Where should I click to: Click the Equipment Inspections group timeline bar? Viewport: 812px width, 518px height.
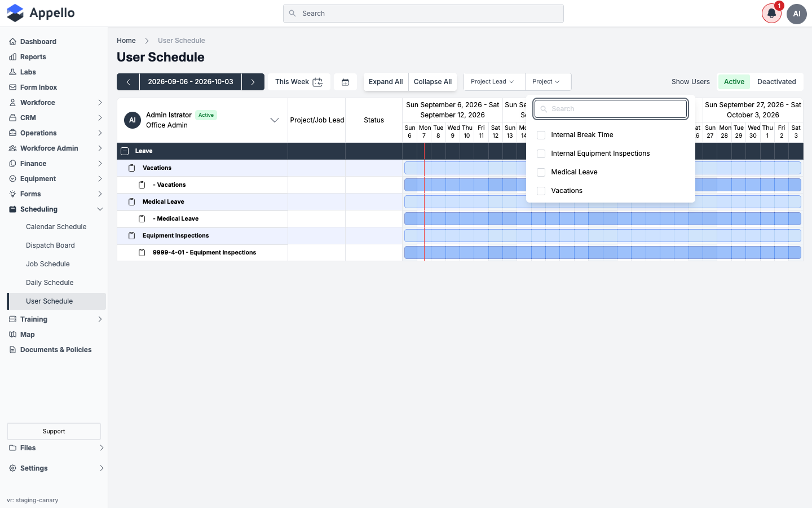pos(603,236)
